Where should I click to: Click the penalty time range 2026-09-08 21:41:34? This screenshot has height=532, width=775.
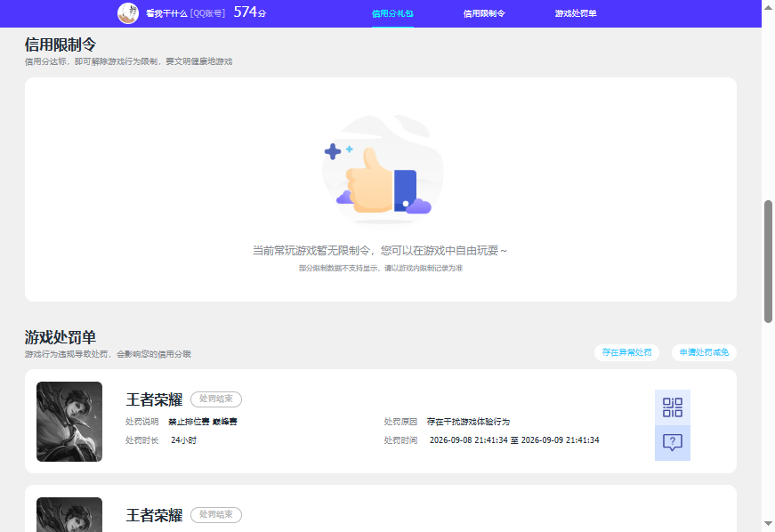click(x=514, y=440)
